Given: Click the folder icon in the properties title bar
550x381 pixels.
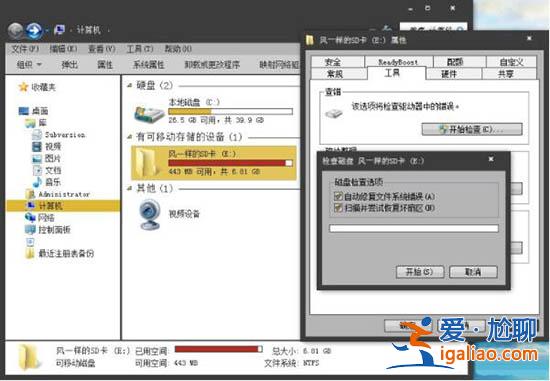Looking at the screenshot, I should coord(309,40).
